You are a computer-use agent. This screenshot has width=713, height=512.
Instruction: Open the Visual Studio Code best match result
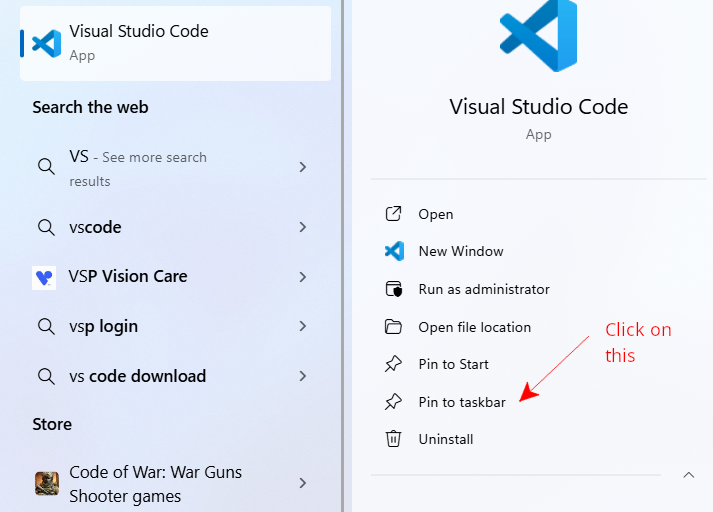pyautogui.click(x=176, y=44)
